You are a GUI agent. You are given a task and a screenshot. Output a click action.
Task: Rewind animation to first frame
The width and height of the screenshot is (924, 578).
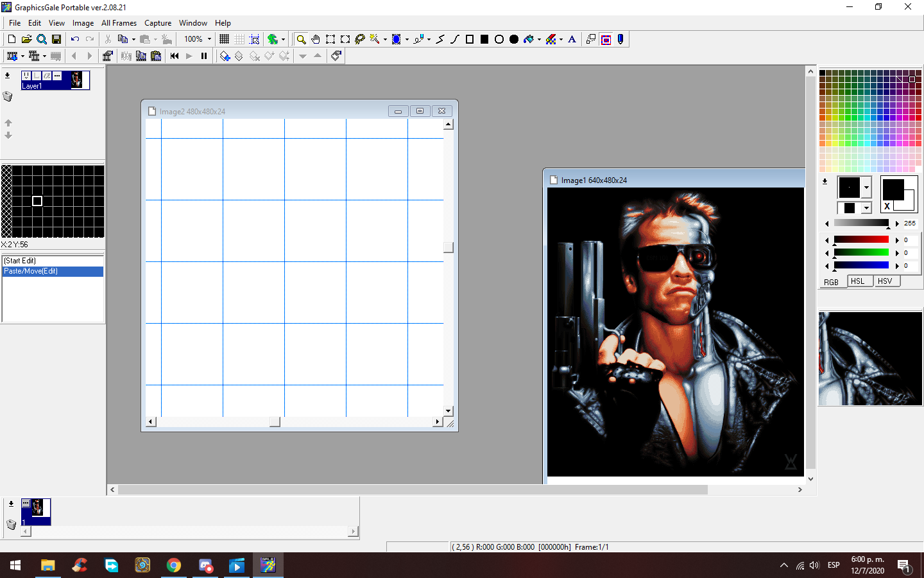175,56
